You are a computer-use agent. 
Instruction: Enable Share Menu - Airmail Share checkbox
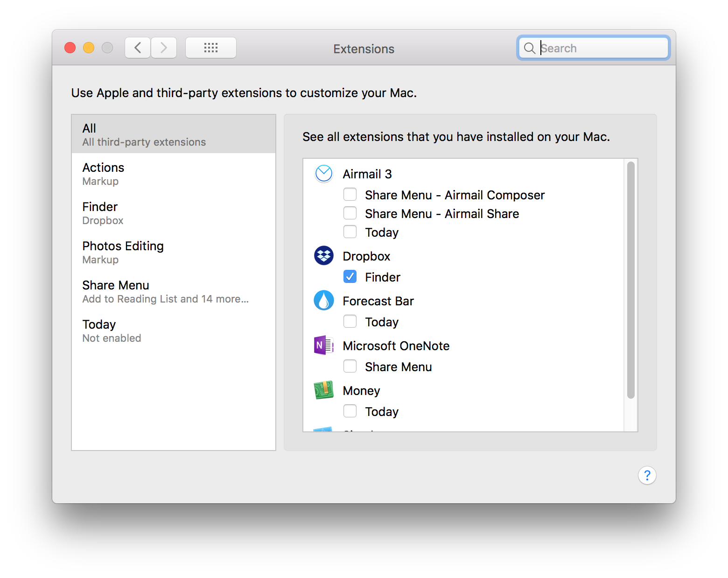pos(350,213)
